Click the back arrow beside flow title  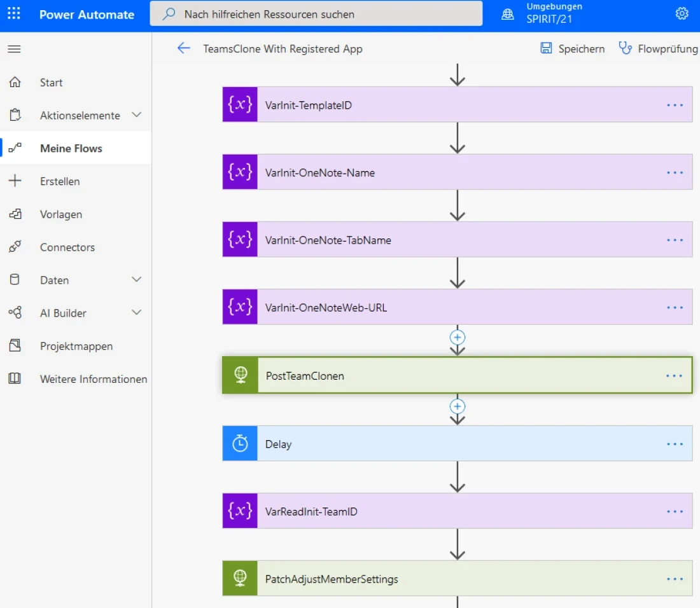(x=184, y=48)
